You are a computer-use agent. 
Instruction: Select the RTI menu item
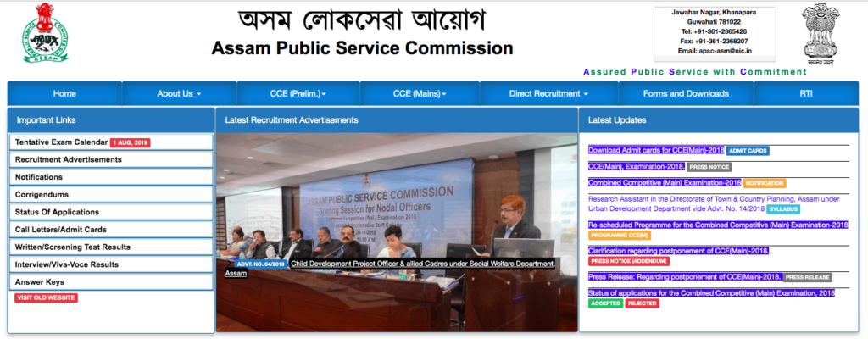805,93
